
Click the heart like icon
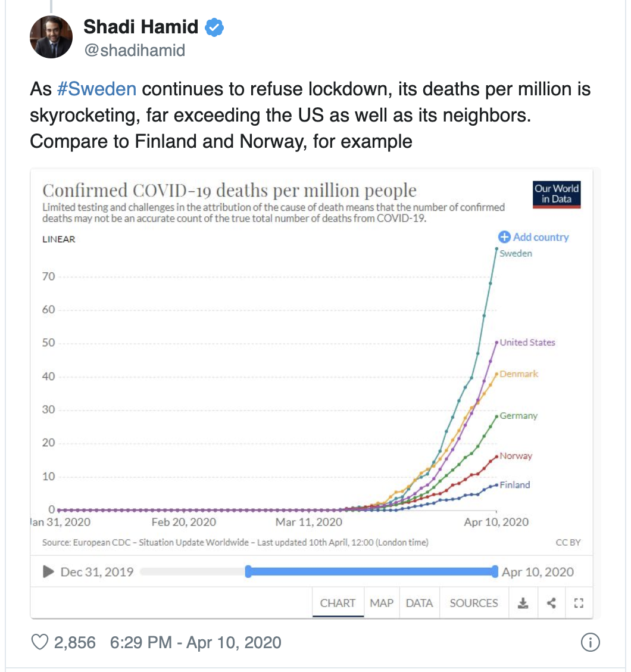(39, 642)
